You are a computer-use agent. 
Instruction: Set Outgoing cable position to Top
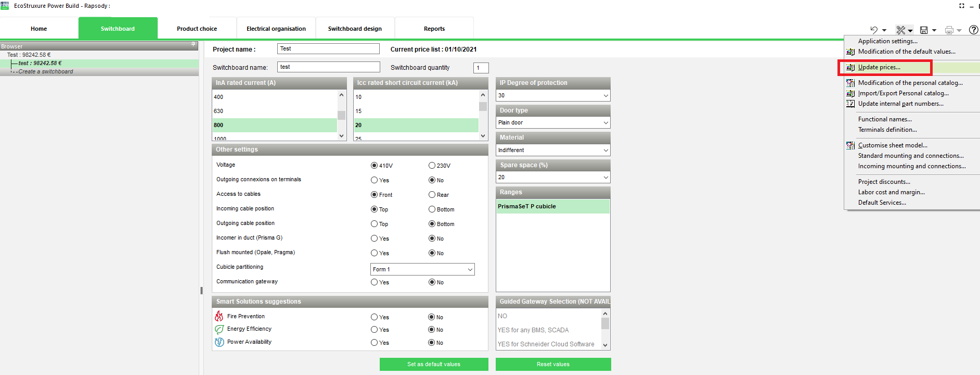point(374,224)
